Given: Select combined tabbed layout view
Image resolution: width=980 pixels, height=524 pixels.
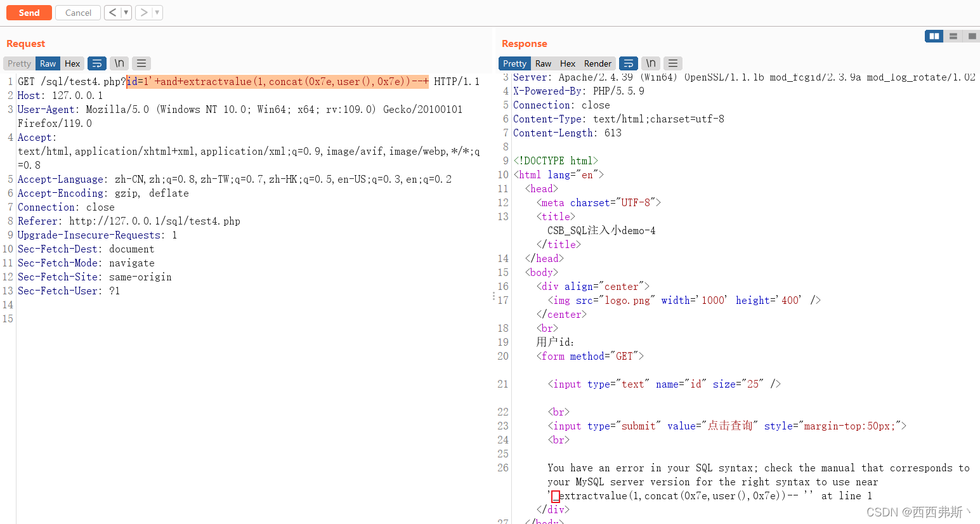Looking at the screenshot, I should pos(972,36).
